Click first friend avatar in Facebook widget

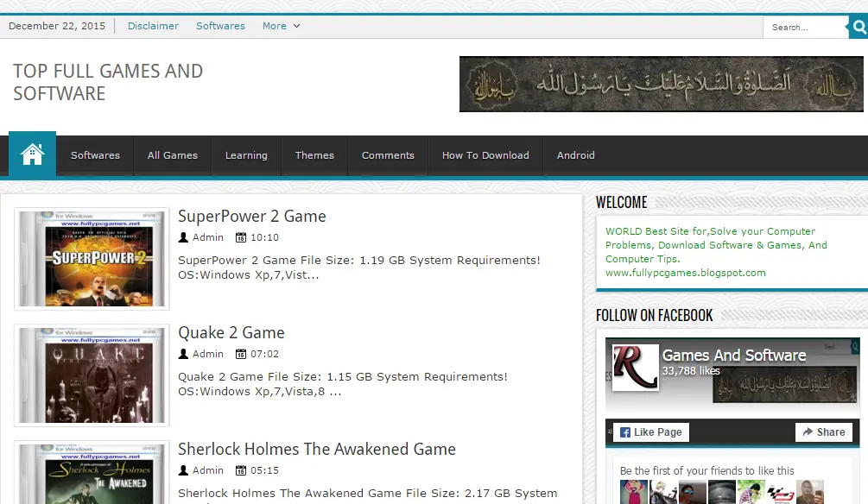point(634,492)
